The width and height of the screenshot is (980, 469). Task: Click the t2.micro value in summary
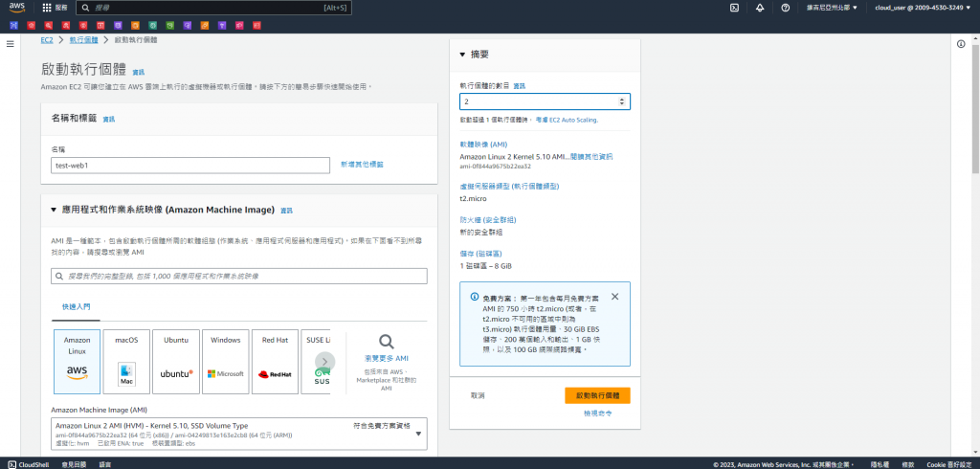pyautogui.click(x=473, y=199)
